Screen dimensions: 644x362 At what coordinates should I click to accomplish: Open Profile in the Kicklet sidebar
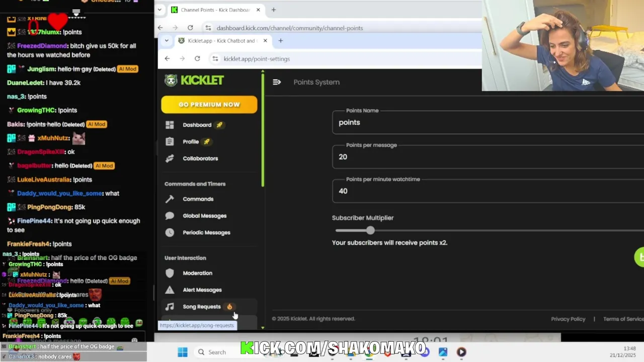coord(191,142)
